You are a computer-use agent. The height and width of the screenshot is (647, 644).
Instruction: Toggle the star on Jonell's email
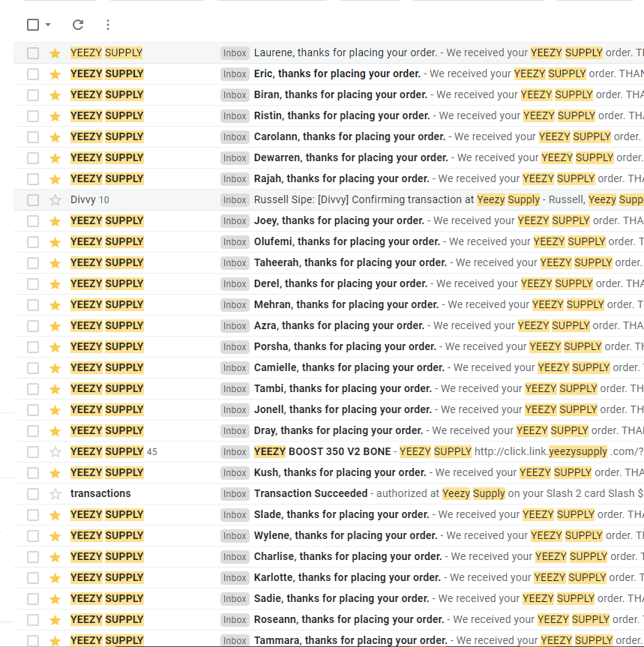pyautogui.click(x=55, y=410)
